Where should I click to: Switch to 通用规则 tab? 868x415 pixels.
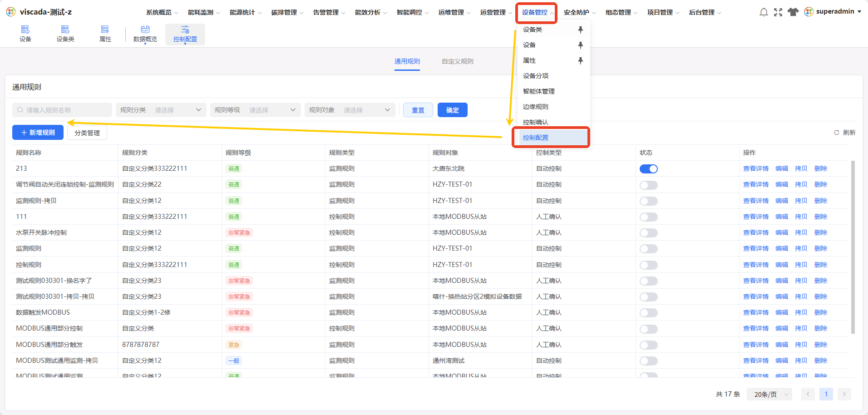[407, 61]
